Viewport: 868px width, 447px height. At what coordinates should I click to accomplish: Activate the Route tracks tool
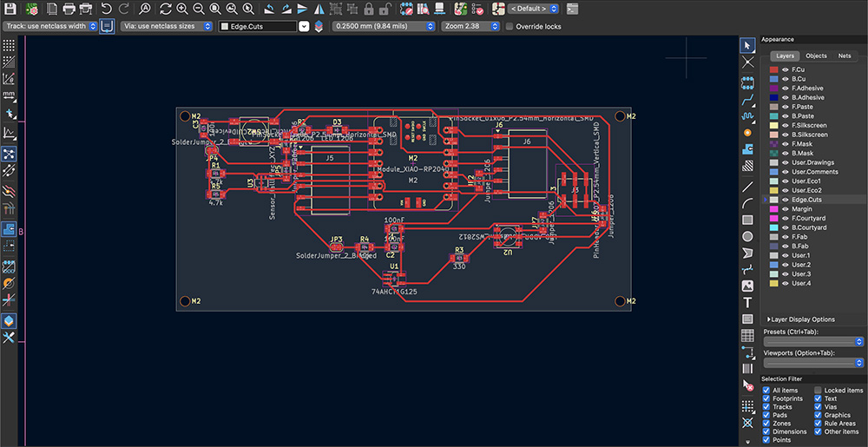click(x=747, y=100)
